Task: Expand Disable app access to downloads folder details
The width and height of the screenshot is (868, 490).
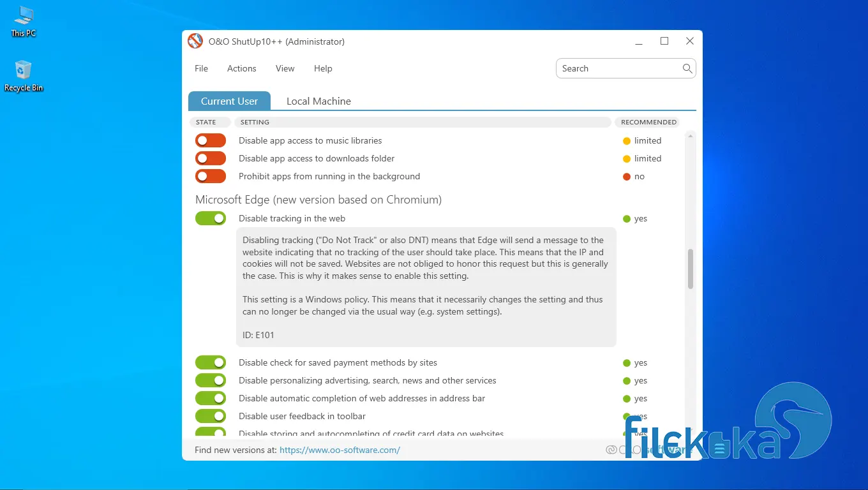Action: (317, 158)
